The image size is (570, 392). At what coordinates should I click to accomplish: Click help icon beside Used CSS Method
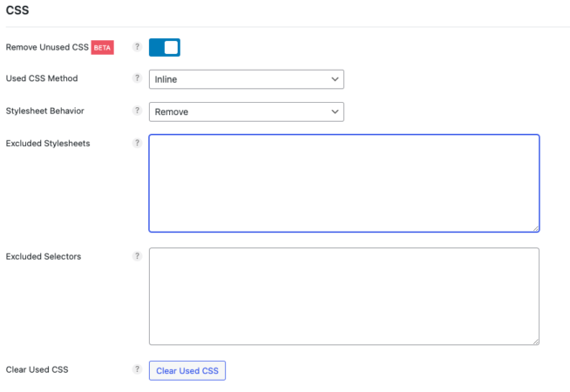137,78
